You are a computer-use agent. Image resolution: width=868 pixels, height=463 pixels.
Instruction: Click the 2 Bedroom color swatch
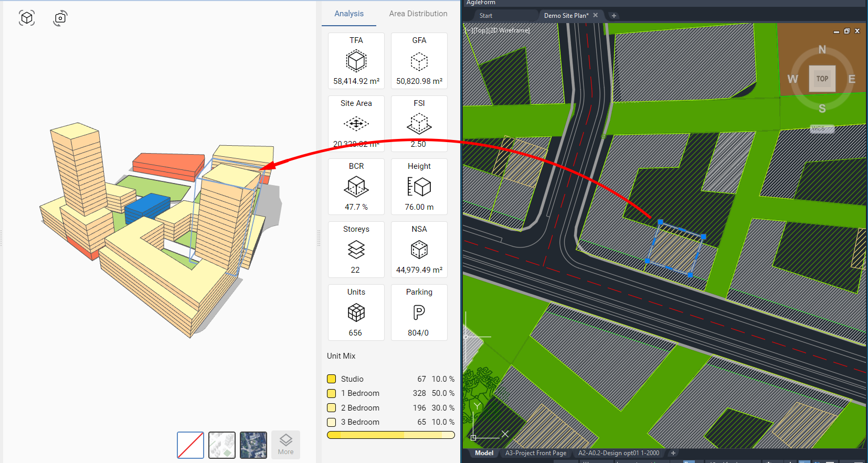point(332,408)
